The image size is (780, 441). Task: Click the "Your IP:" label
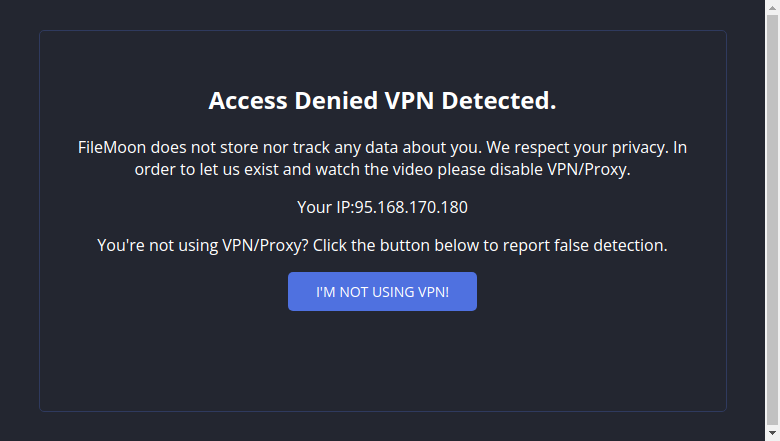tap(325, 208)
